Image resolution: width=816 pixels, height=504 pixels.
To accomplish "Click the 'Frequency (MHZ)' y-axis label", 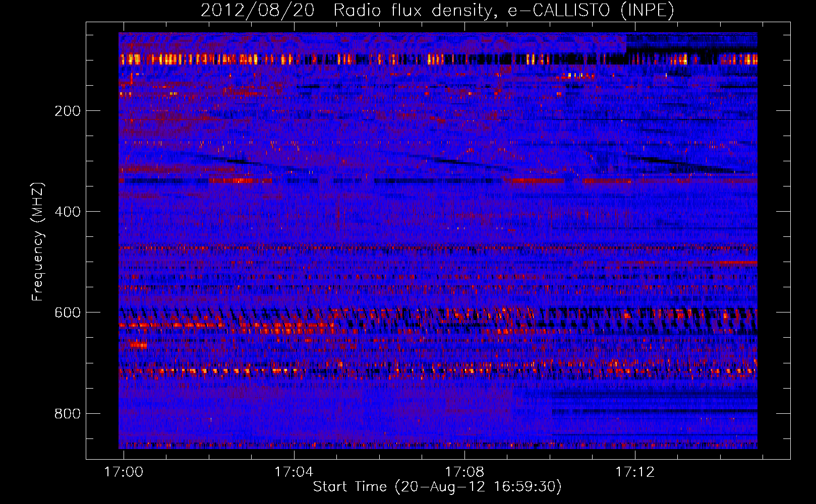I will coord(38,241).
